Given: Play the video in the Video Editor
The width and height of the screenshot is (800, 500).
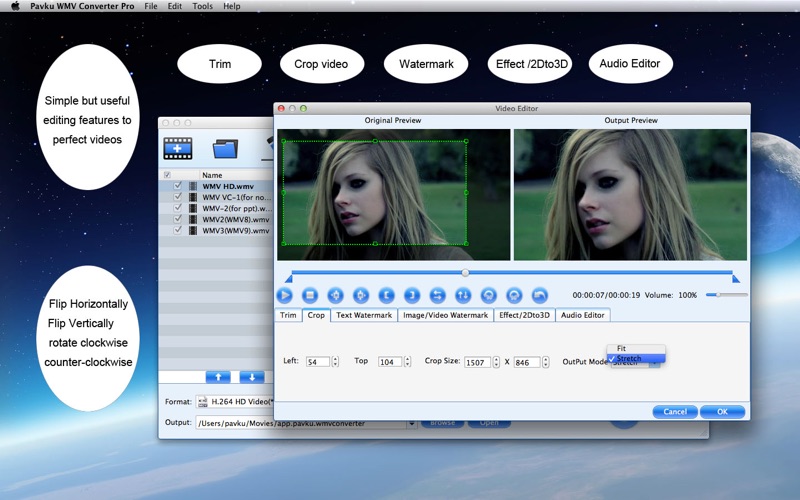Looking at the screenshot, I should click(x=285, y=295).
